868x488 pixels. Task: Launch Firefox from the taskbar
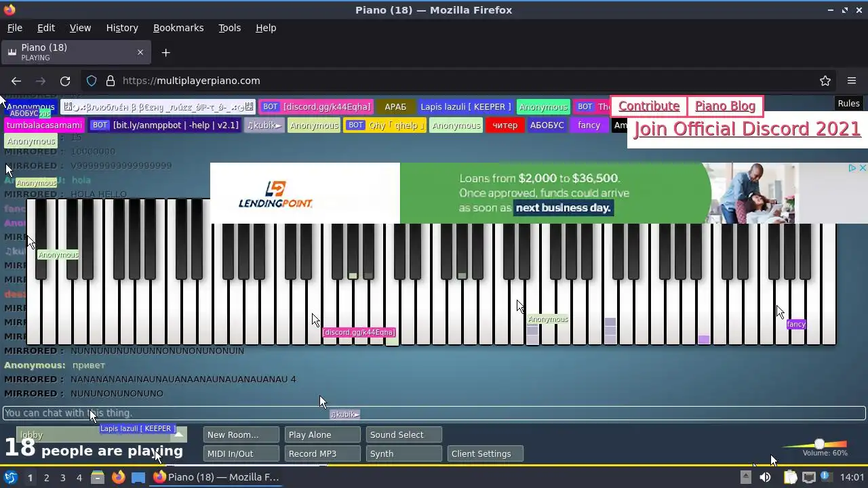point(118,477)
